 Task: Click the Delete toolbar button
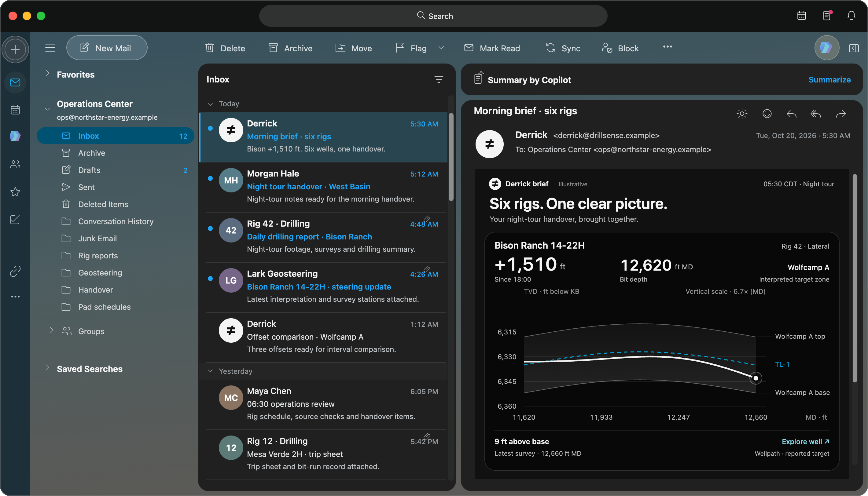225,48
